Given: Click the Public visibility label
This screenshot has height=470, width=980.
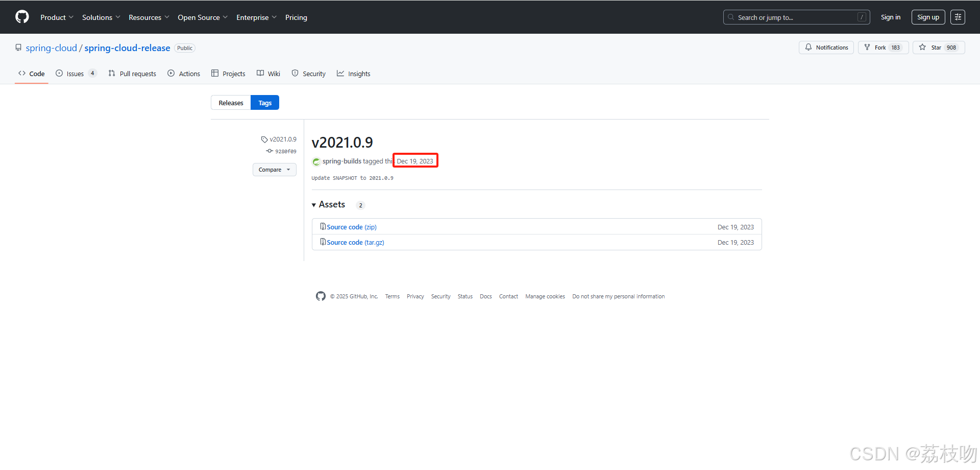Looking at the screenshot, I should [185, 48].
